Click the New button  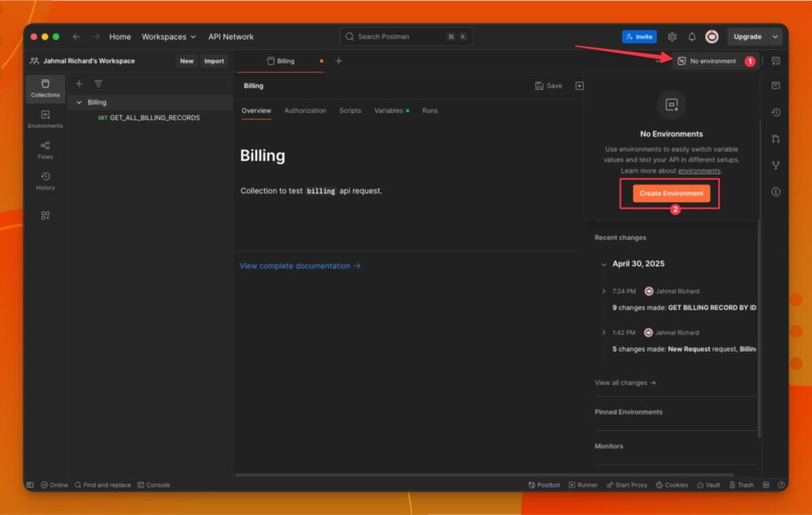pos(186,61)
